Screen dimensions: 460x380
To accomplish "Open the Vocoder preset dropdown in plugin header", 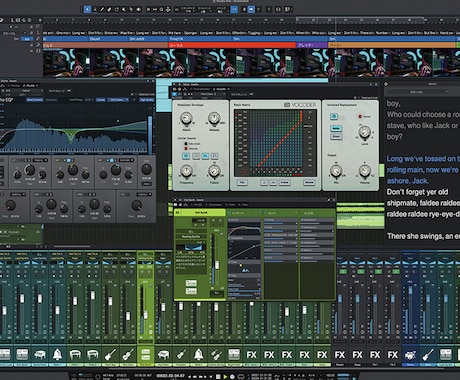I will pyautogui.click(x=212, y=94).
